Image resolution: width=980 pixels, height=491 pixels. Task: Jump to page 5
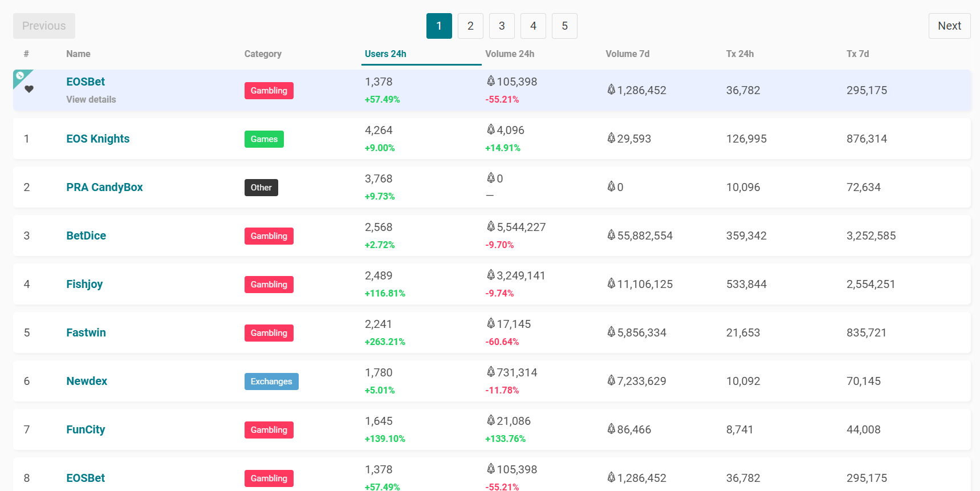pyautogui.click(x=564, y=26)
